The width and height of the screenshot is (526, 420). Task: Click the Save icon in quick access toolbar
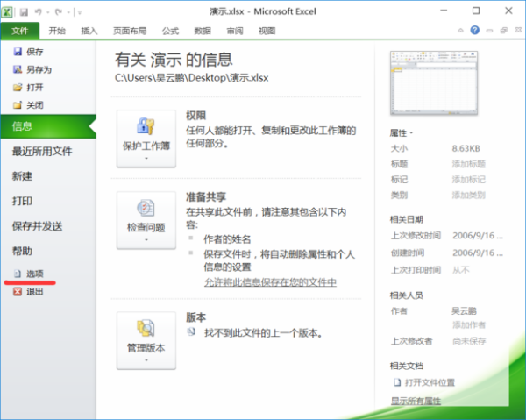pyautogui.click(x=24, y=12)
